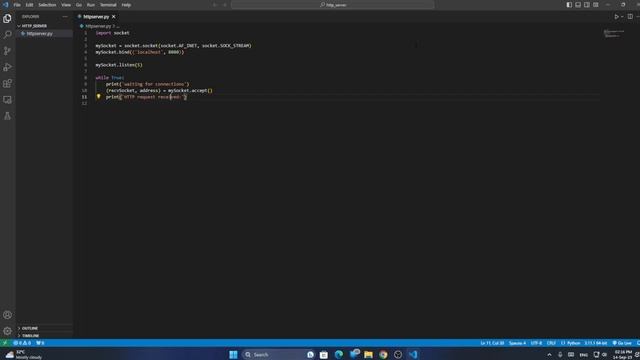Close the httpserver.py editor tab
640x360 pixels.
coord(114,17)
